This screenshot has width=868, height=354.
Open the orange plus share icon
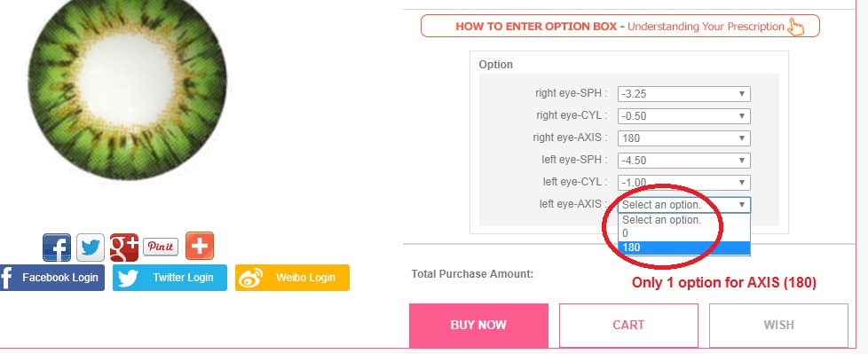[200, 246]
